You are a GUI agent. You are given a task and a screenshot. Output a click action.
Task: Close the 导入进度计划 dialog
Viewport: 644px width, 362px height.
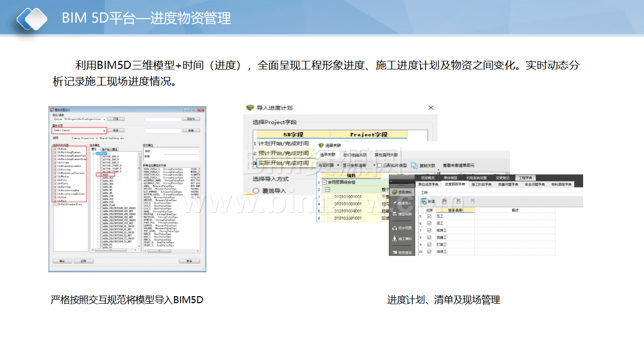[x=431, y=108]
